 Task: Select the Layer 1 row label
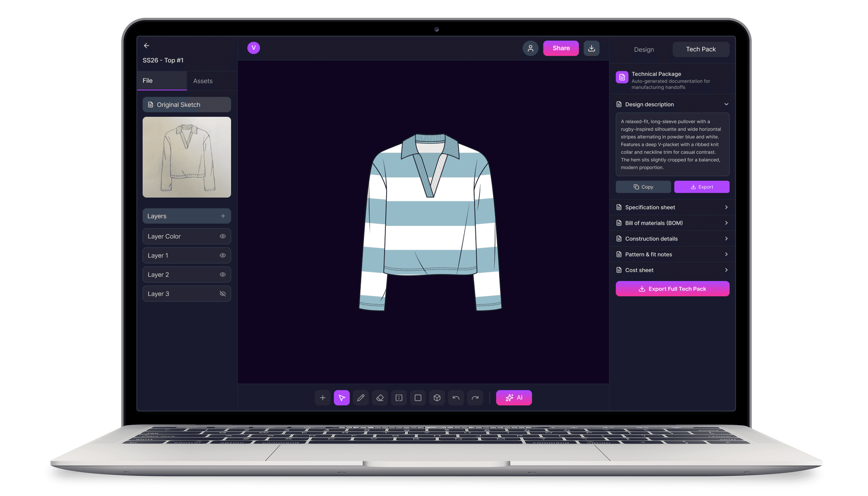pyautogui.click(x=158, y=255)
